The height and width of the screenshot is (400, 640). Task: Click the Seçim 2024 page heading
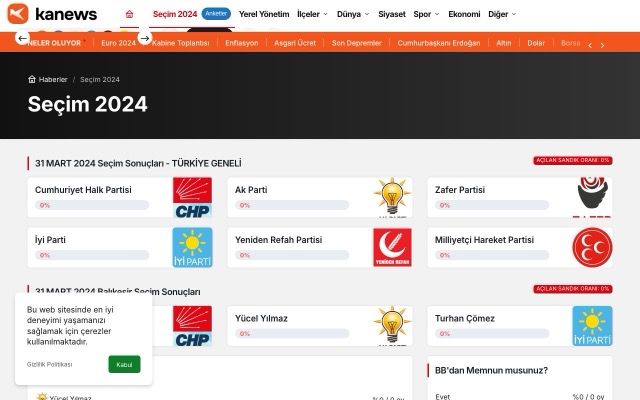coord(87,104)
